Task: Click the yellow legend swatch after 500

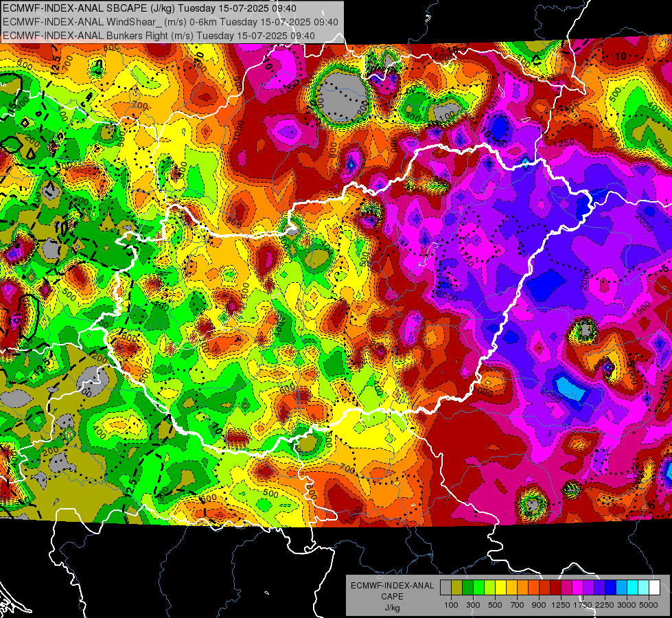Action: tap(500, 588)
